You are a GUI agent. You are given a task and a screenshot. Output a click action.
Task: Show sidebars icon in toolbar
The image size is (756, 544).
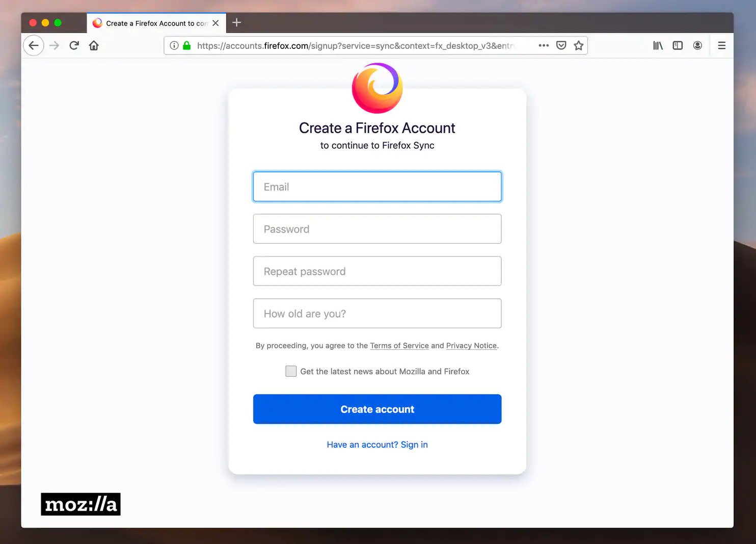tap(678, 45)
